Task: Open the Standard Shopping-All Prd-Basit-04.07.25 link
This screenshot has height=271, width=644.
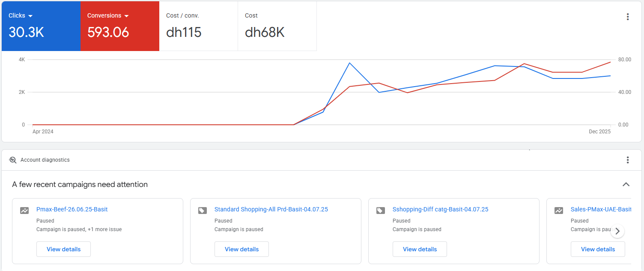Action: (x=271, y=210)
